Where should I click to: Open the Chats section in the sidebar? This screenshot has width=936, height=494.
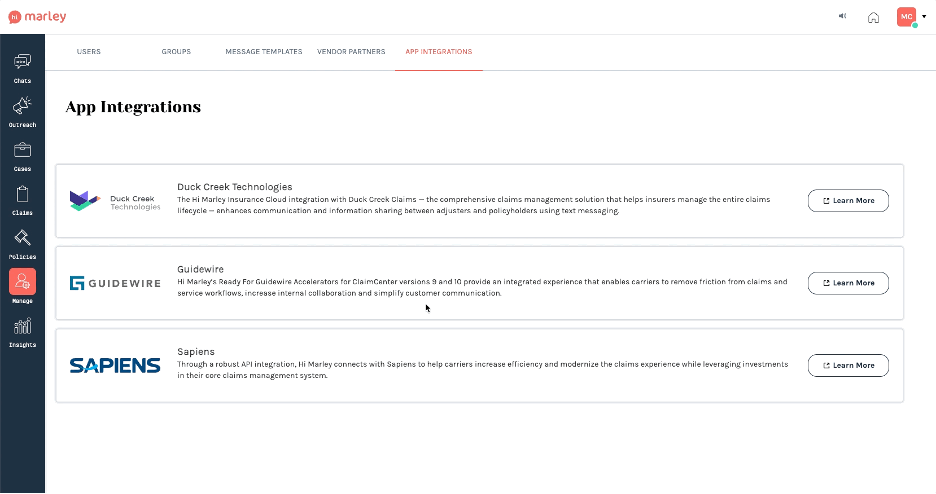[22, 68]
